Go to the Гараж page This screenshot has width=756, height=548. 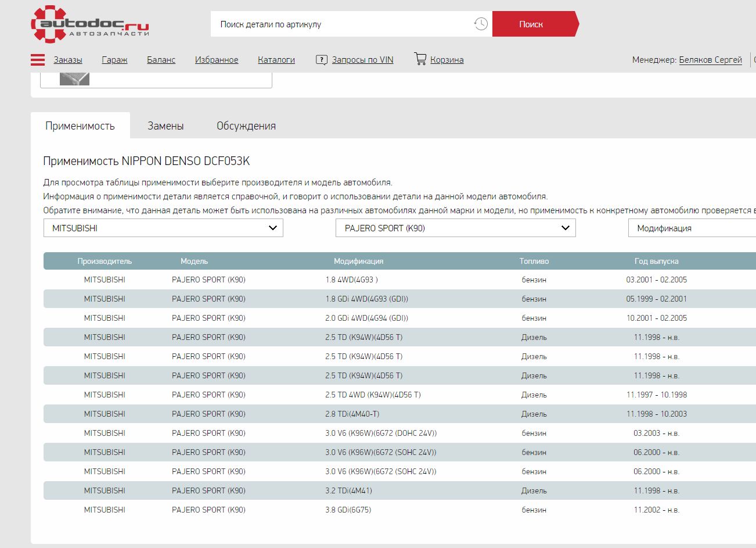[114, 60]
